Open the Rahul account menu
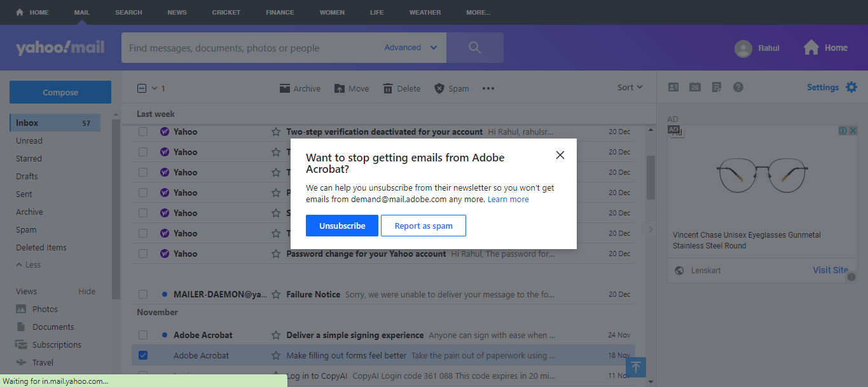Image resolution: width=868 pixels, height=387 pixels. pyautogui.click(x=757, y=48)
